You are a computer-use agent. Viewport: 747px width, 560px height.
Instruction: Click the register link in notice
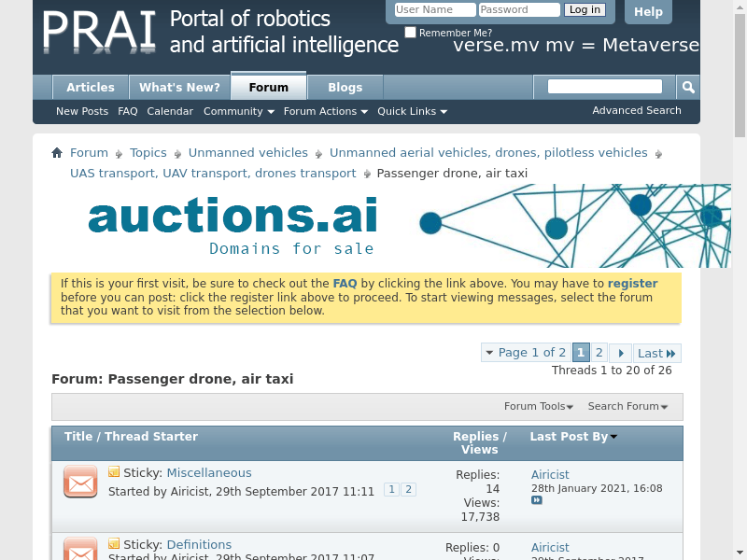(633, 284)
